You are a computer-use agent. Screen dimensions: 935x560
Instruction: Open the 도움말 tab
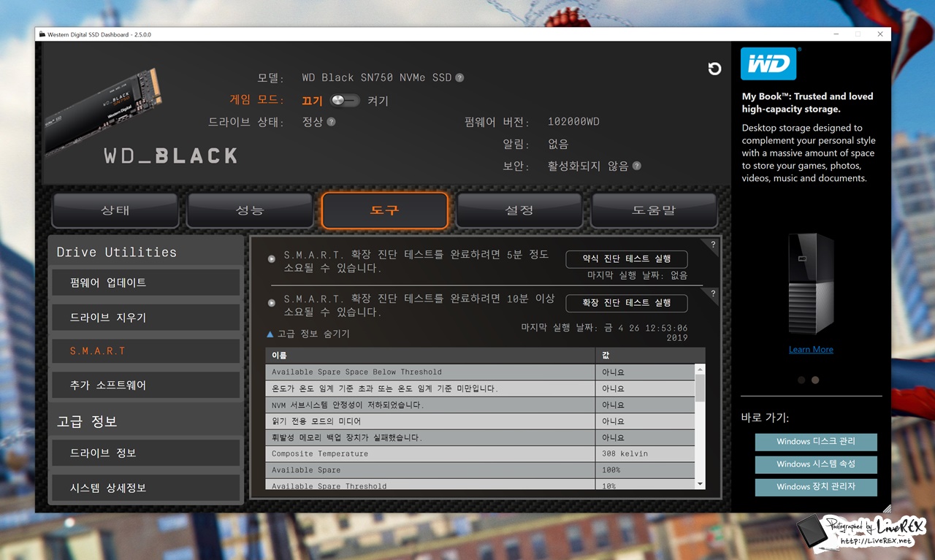pos(654,210)
